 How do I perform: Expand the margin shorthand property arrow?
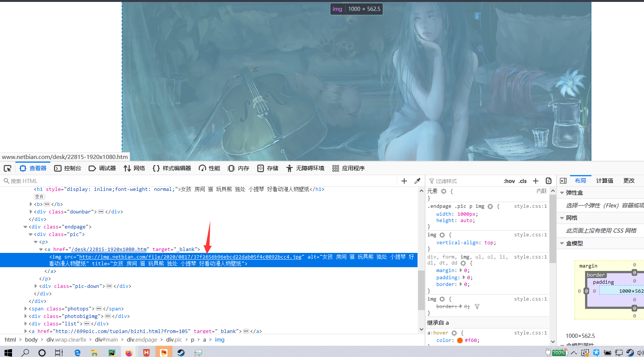click(461, 270)
